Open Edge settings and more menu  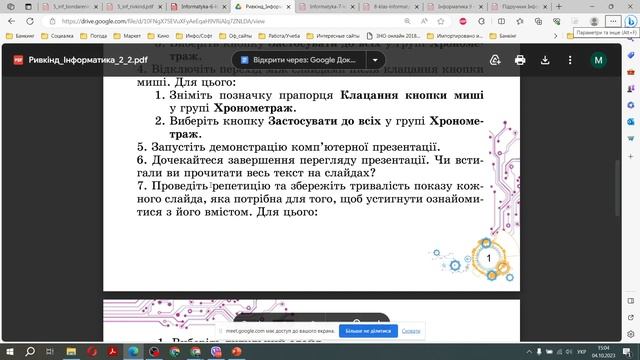point(613,21)
